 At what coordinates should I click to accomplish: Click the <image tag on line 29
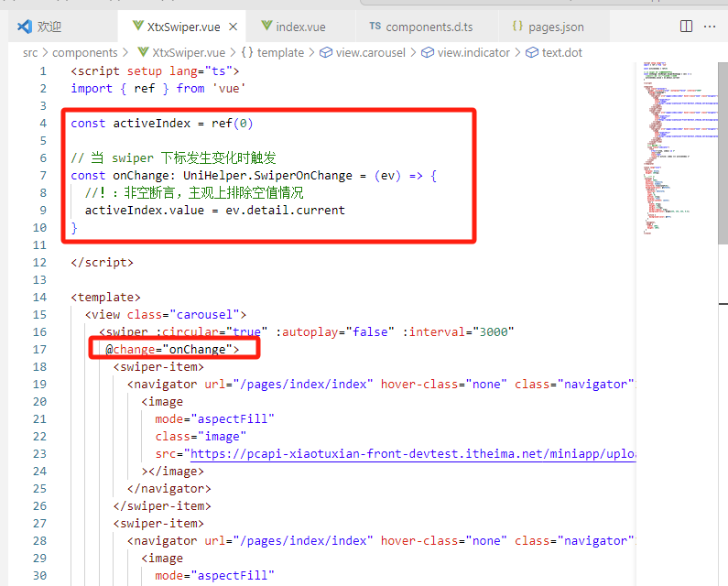click(162, 559)
